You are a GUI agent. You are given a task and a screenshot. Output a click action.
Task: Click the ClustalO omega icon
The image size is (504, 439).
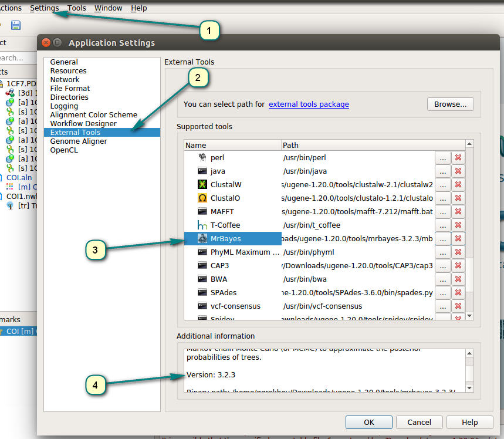point(202,198)
